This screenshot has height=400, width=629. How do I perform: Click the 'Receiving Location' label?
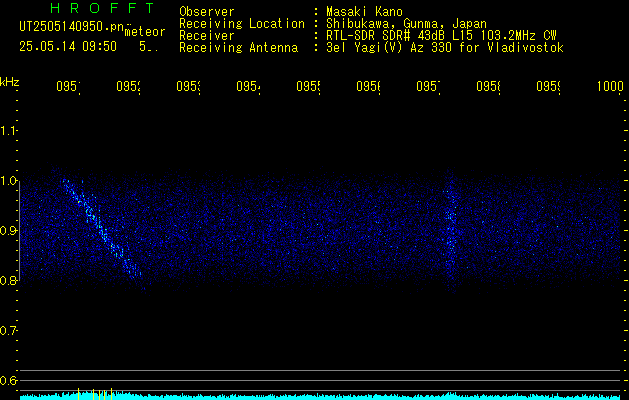coord(242,24)
